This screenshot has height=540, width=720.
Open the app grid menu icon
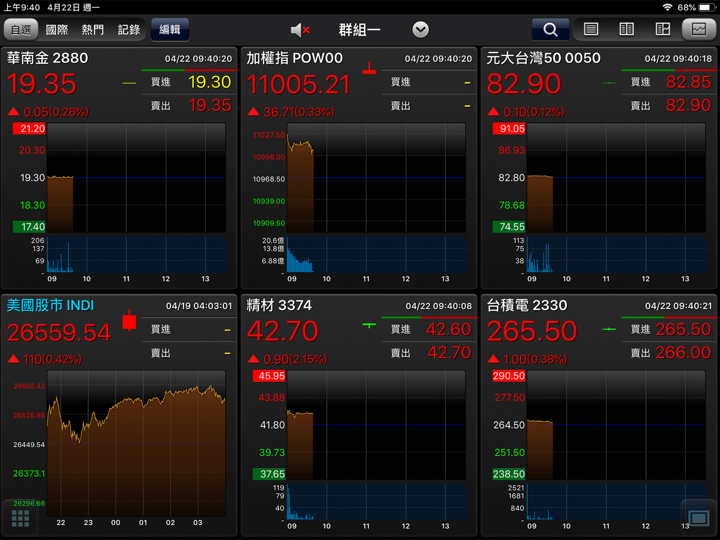[20, 518]
